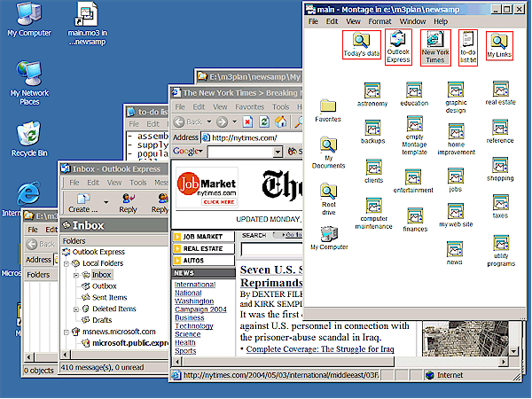Image resolution: width=532 pixels, height=399 pixels.
Task: Launch Outlook Express shortcut in Montage
Action: coord(398,47)
